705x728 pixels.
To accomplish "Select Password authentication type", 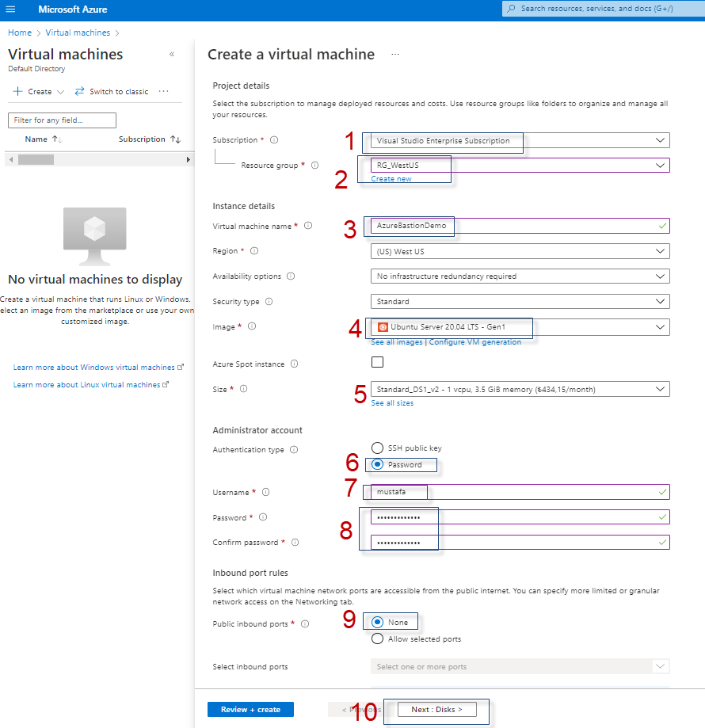I will point(377,464).
